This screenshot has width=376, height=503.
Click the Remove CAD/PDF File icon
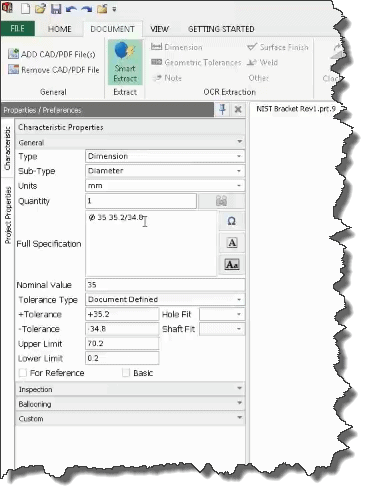pyautogui.click(x=13, y=69)
